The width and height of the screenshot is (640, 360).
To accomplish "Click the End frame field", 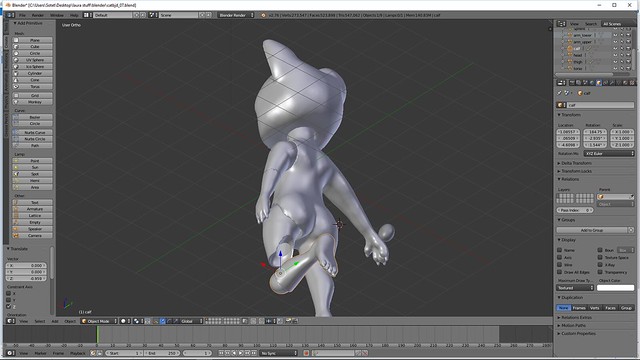I will 162,353.
